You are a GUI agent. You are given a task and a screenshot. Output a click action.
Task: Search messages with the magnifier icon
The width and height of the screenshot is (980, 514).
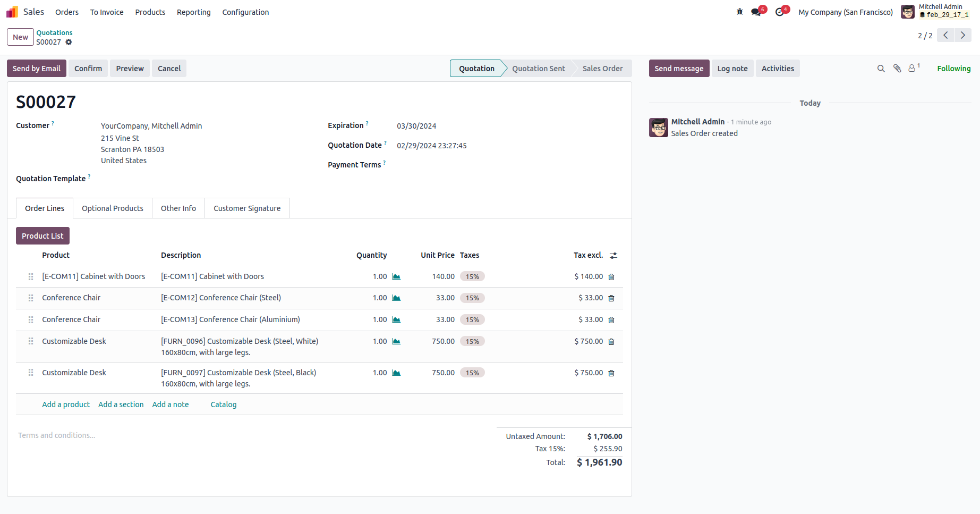(x=881, y=69)
